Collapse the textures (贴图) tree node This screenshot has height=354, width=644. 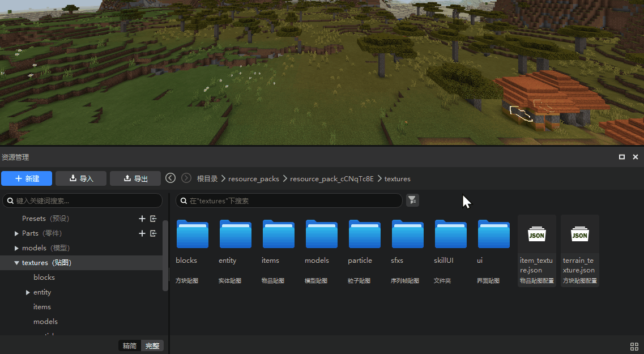[x=16, y=263]
